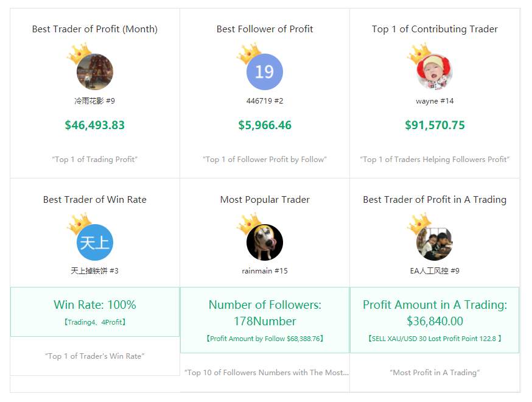Screen dimensions: 532x402
Task: Click the $91,570.75 contributing profit figure
Action: pyautogui.click(x=435, y=125)
